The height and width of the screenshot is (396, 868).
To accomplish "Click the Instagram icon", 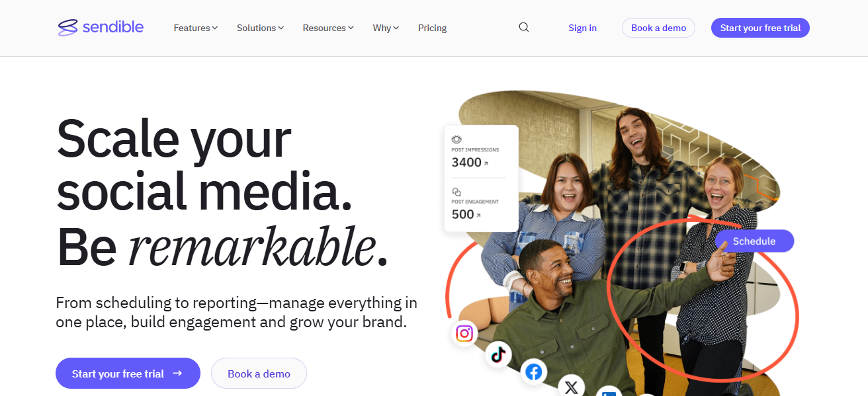I will pos(465,333).
